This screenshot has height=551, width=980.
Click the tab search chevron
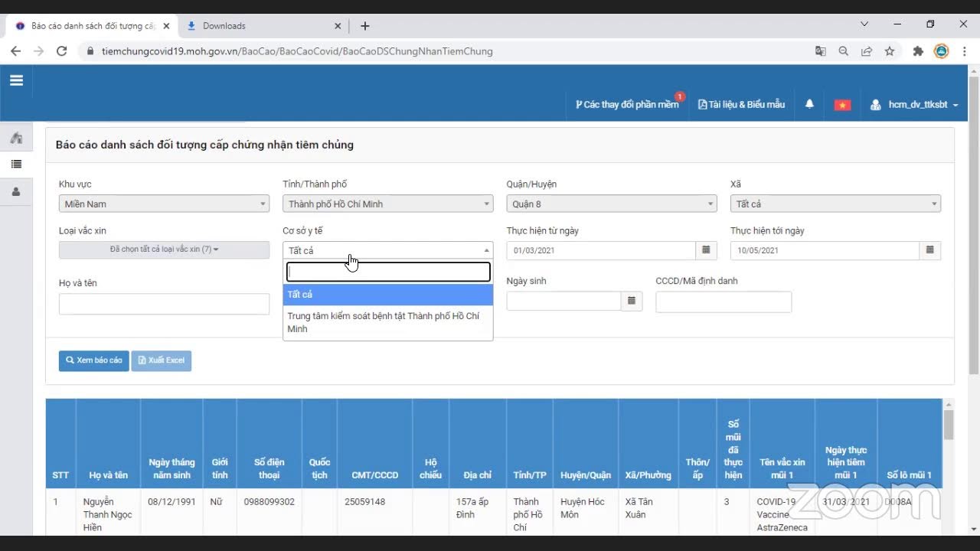(864, 24)
